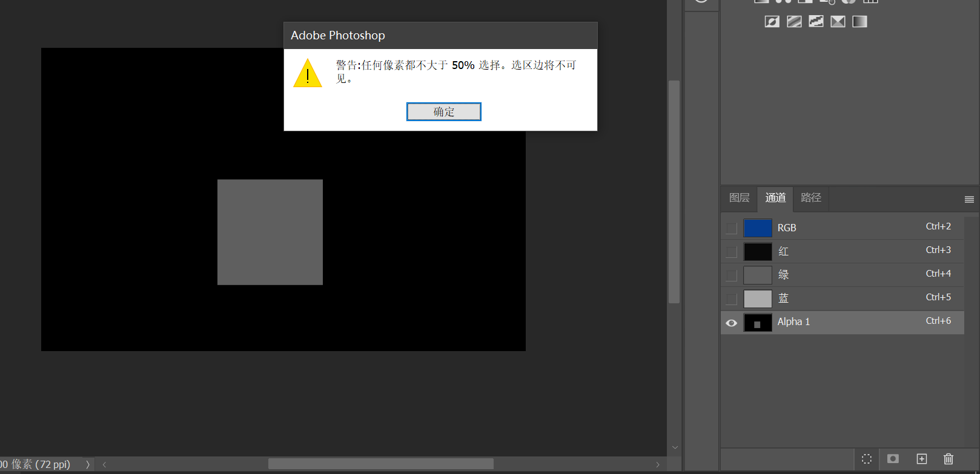The image size is (980, 474).
Task: Add a Gradient Map adjustment
Action: (x=859, y=22)
